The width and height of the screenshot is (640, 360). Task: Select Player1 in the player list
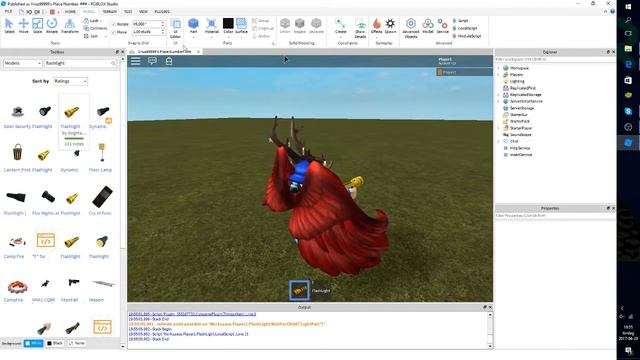tap(464, 72)
